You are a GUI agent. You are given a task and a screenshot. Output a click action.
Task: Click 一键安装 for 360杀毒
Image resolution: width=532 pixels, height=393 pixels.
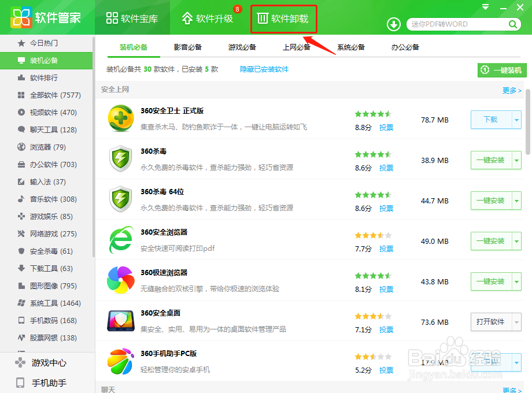pos(492,160)
